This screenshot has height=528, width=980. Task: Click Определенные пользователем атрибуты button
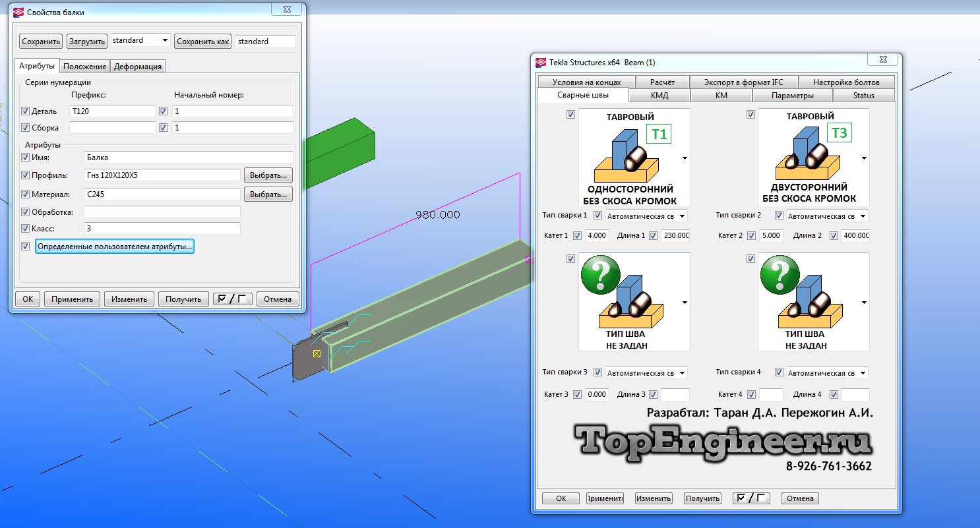[x=114, y=247]
